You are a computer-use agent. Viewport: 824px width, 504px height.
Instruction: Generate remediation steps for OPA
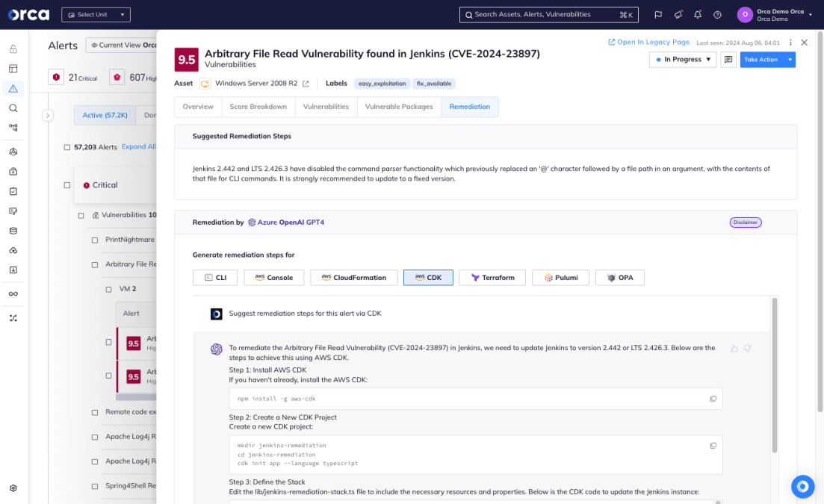point(619,278)
